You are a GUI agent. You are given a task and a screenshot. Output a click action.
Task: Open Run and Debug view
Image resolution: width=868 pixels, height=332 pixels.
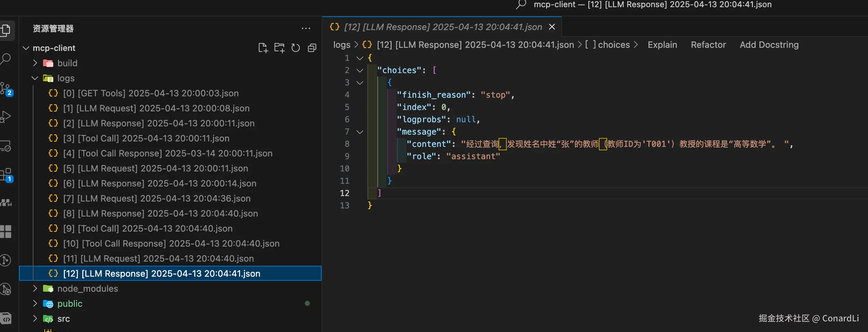(6, 116)
